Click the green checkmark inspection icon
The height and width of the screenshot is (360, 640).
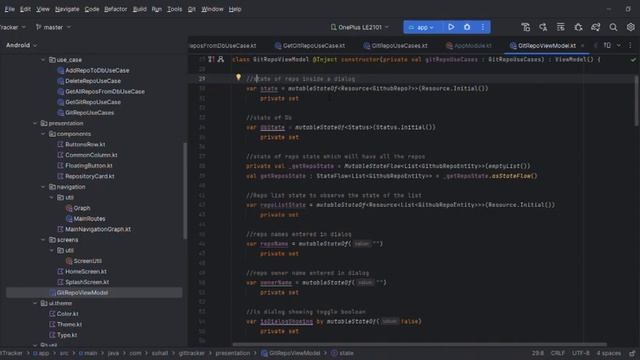[633, 60]
